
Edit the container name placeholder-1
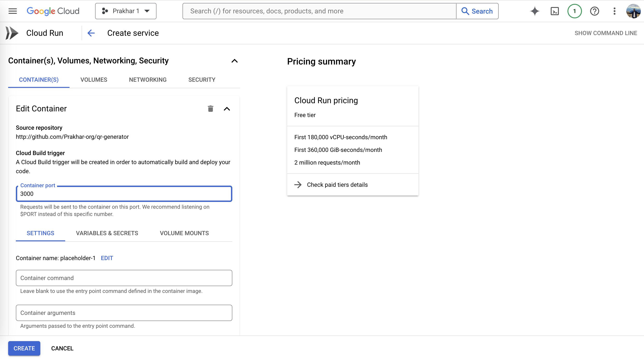(107, 258)
